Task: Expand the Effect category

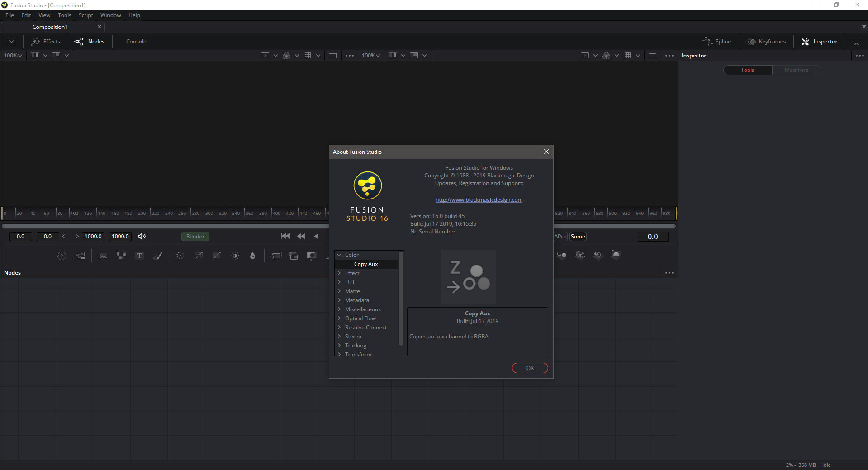Action: point(339,273)
